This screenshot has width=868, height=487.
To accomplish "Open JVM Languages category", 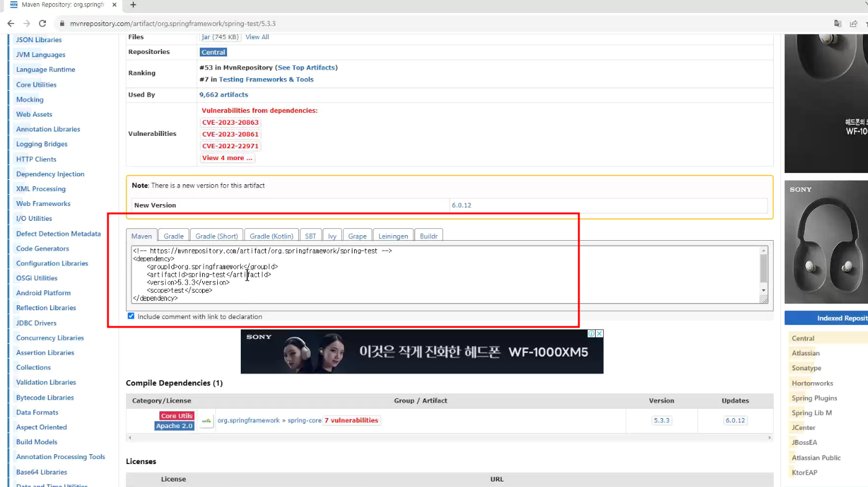I will [41, 55].
